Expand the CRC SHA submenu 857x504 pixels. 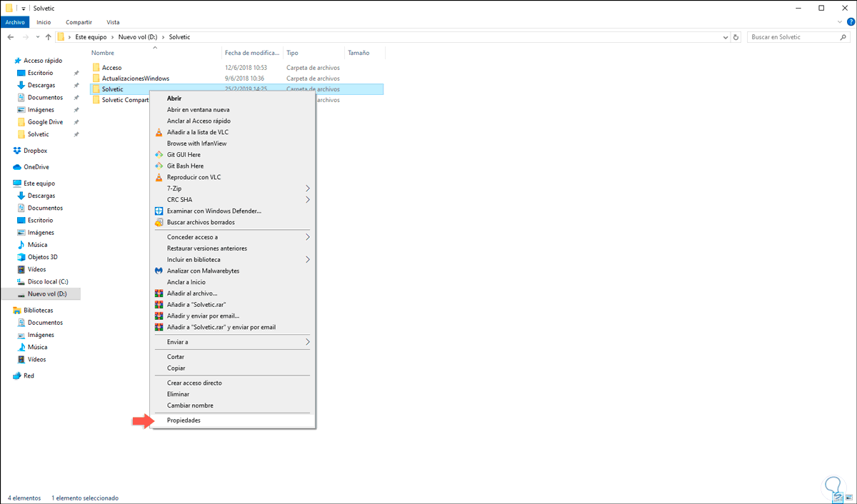click(x=308, y=200)
